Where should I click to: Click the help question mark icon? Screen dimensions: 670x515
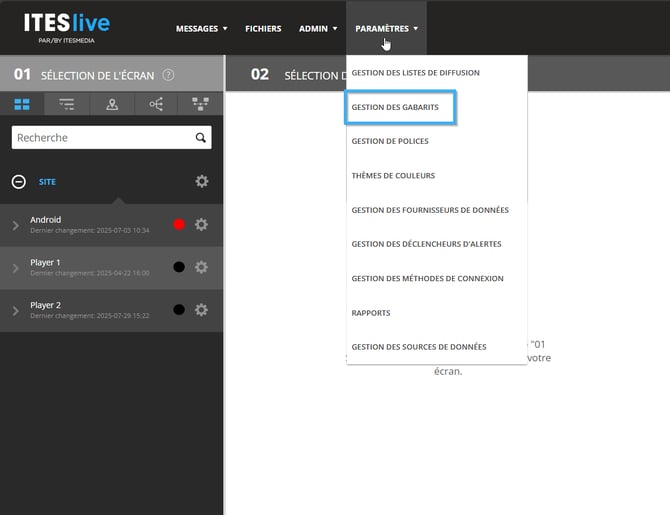(x=168, y=75)
